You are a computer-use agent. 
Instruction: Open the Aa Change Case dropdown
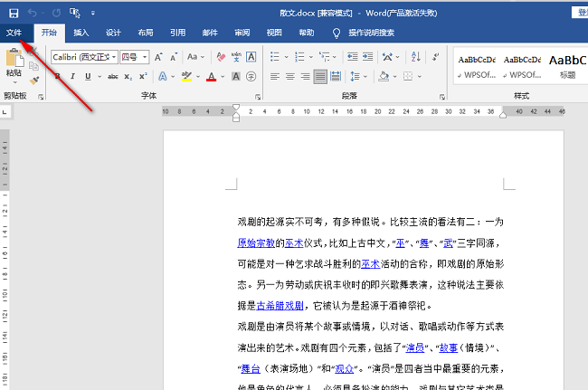[195, 57]
